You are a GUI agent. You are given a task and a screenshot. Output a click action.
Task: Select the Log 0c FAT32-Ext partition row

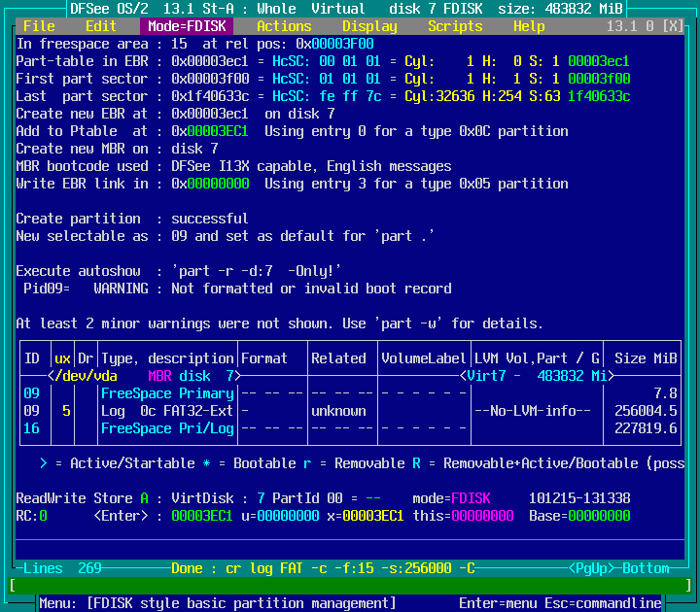pos(167,411)
